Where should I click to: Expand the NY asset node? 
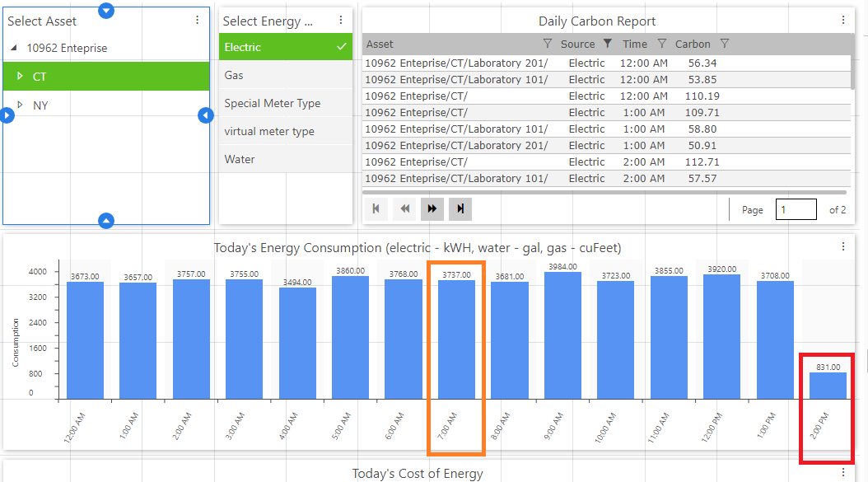20,105
